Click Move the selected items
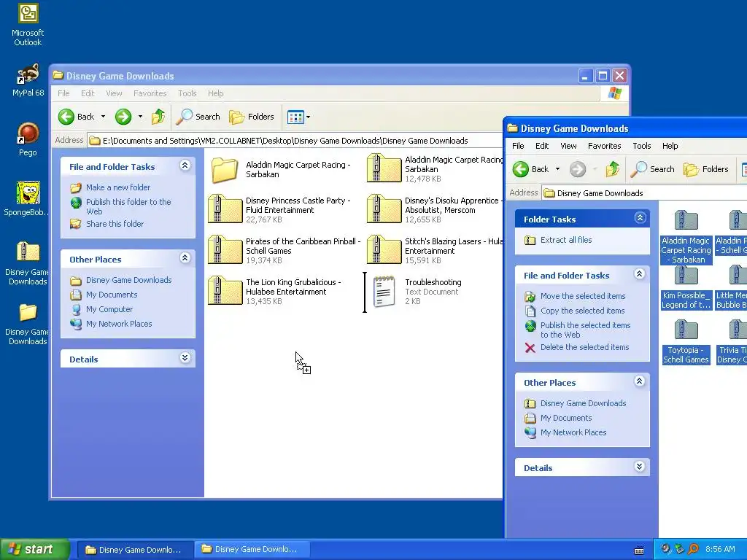 click(583, 296)
